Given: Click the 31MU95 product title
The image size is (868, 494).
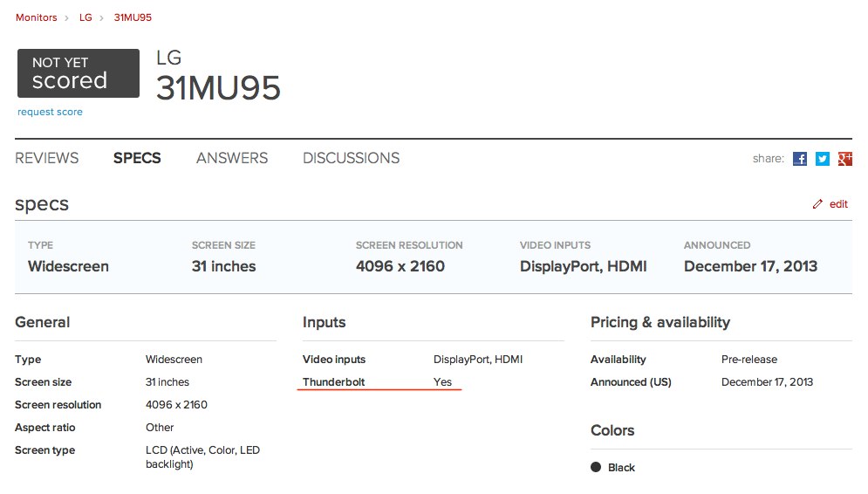Looking at the screenshot, I should (x=218, y=88).
